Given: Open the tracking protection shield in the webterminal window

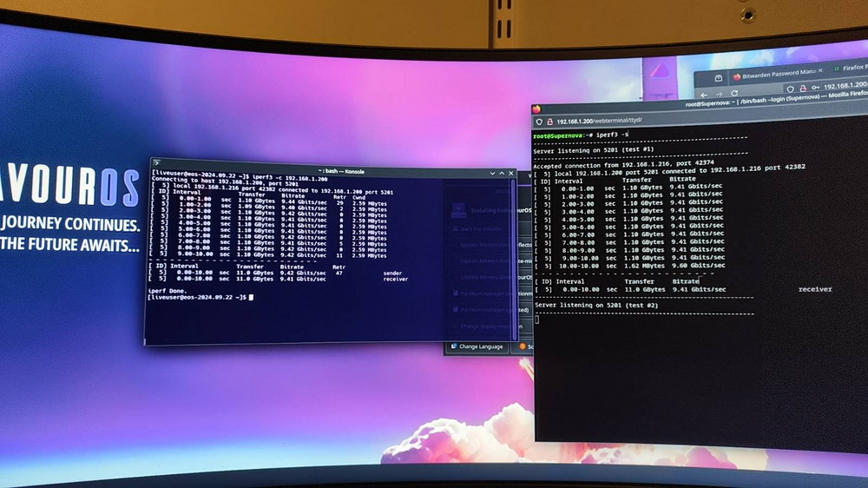Looking at the screenshot, I should [539, 122].
